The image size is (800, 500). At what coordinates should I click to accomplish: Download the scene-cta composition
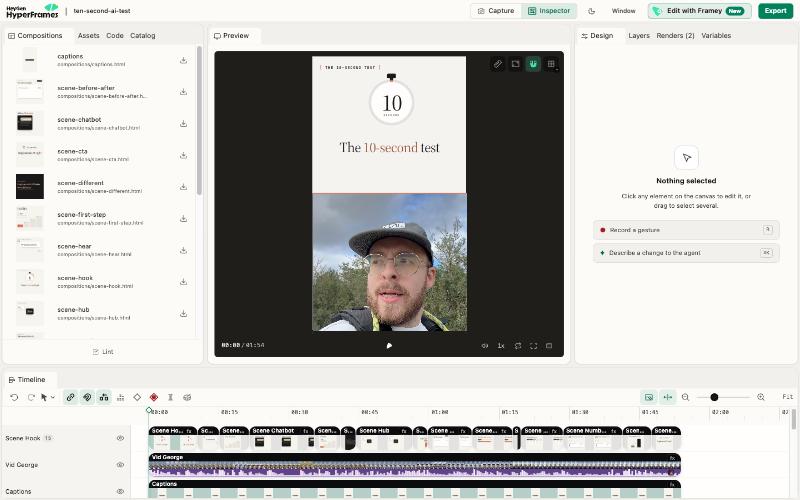point(183,155)
